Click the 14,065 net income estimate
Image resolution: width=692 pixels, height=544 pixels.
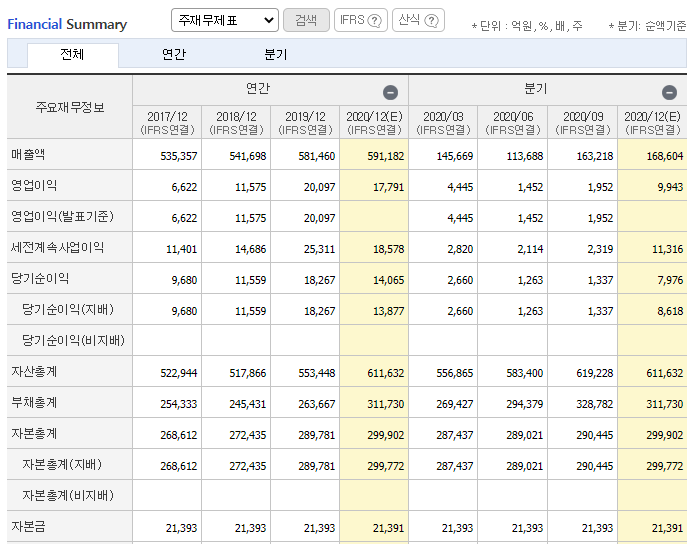(x=388, y=280)
